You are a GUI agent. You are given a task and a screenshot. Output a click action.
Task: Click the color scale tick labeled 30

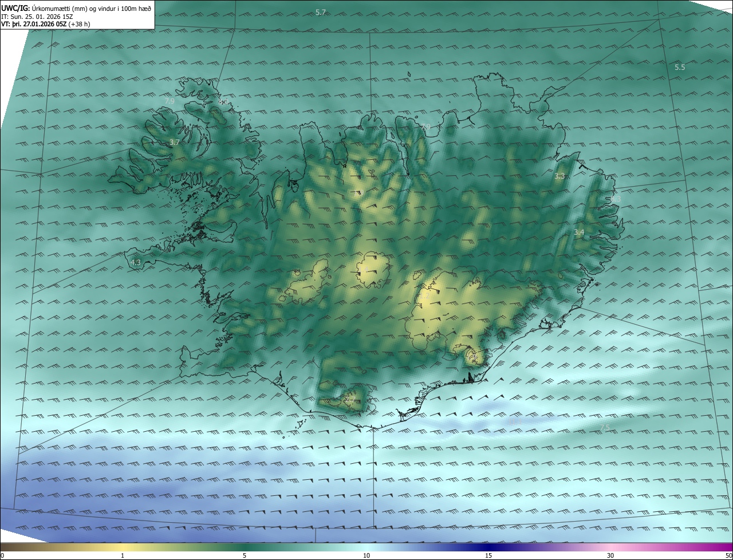610,555
